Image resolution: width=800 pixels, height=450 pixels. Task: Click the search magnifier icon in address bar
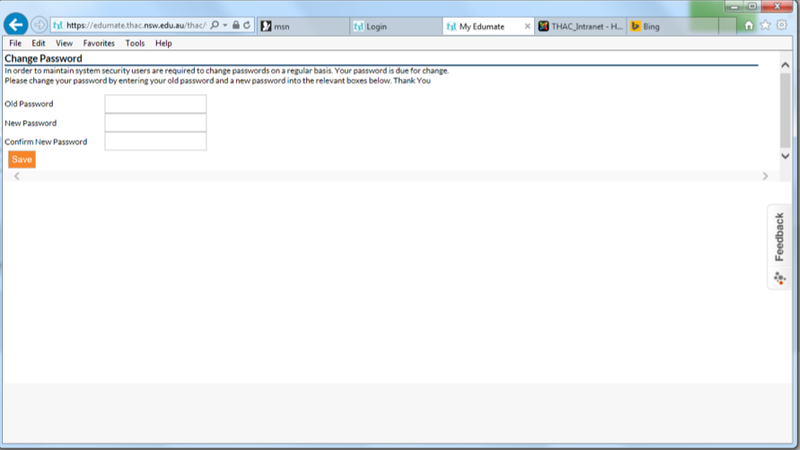pos(215,25)
